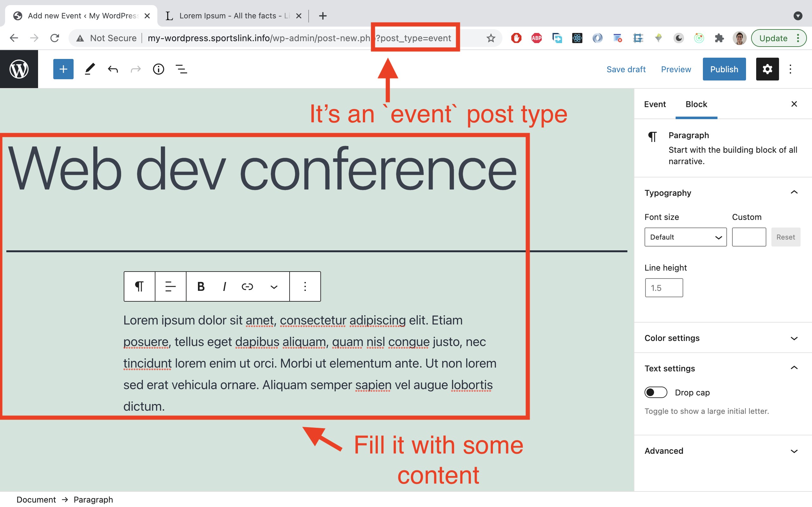Switch to the Lorem Ipsum browser tab

pyautogui.click(x=228, y=16)
